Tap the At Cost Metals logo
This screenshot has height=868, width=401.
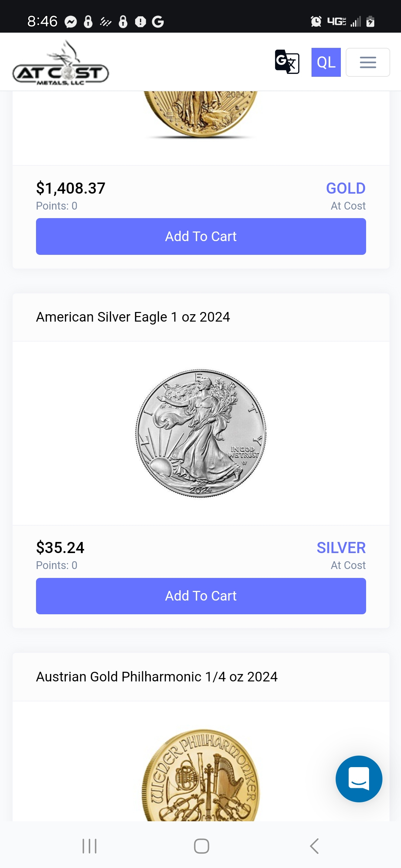pyautogui.click(x=61, y=64)
